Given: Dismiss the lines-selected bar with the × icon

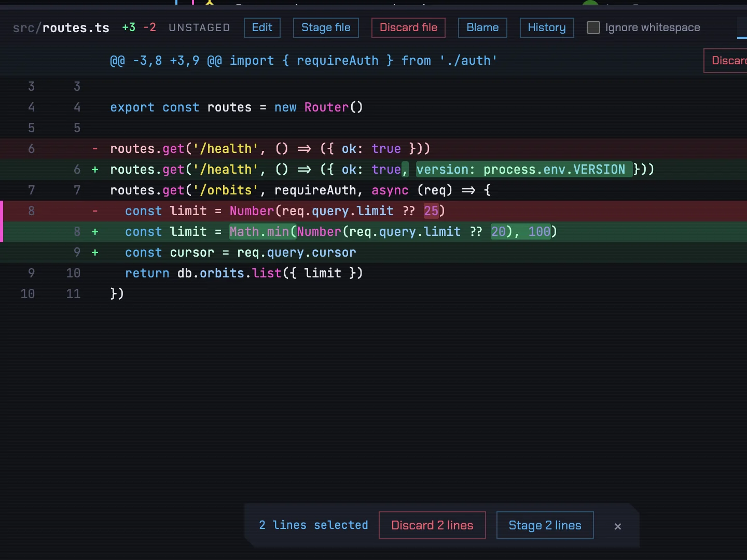Looking at the screenshot, I should [617, 526].
